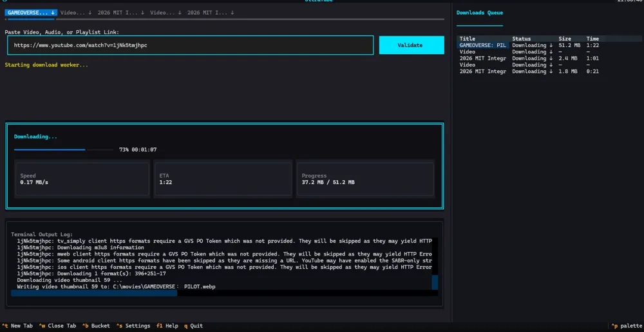
Task: Focus the YouTube link input field
Action: (x=190, y=45)
